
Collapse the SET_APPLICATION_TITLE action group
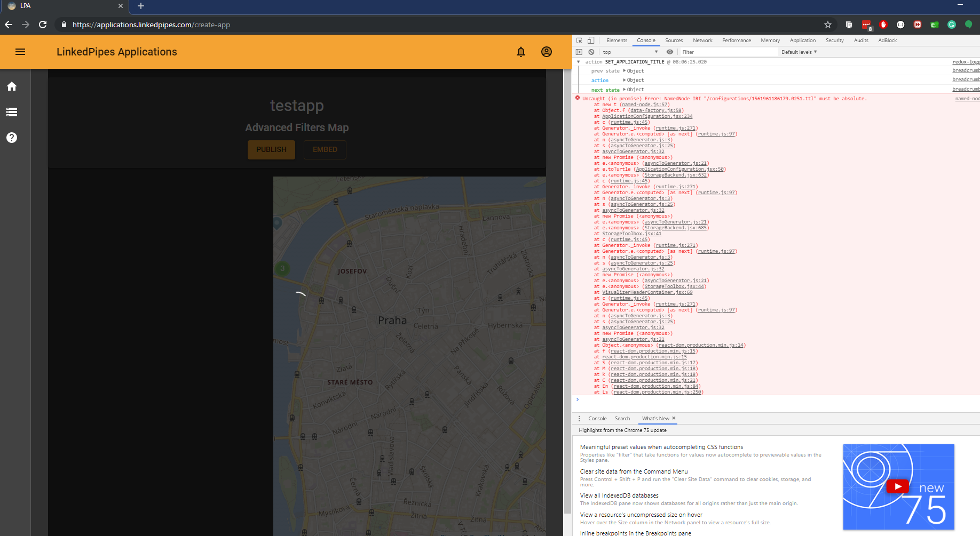[578, 62]
